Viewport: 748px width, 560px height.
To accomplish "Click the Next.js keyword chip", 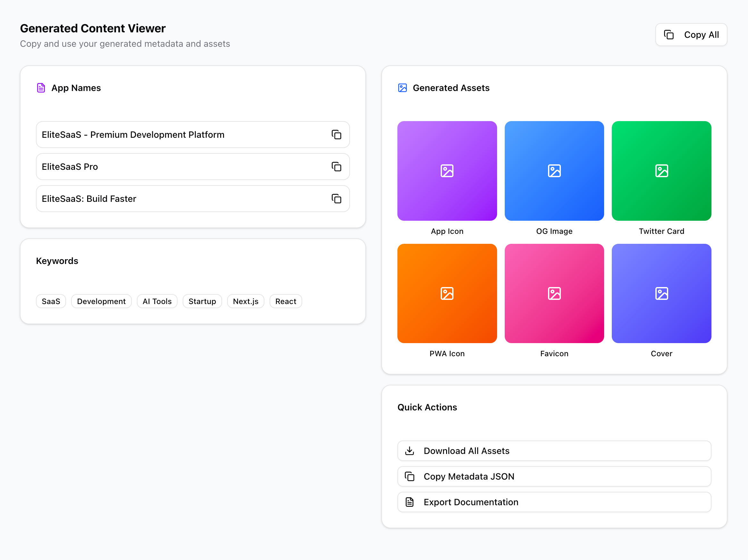I will pyautogui.click(x=245, y=301).
